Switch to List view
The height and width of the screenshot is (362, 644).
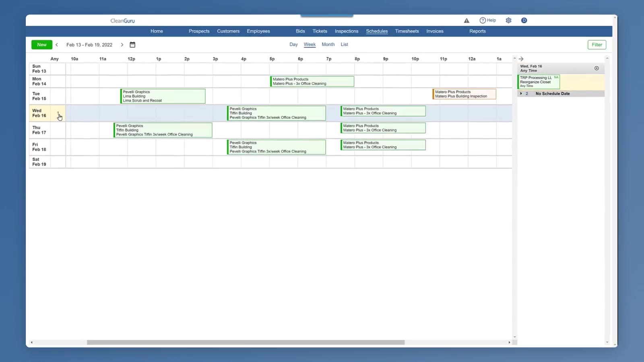344,45
